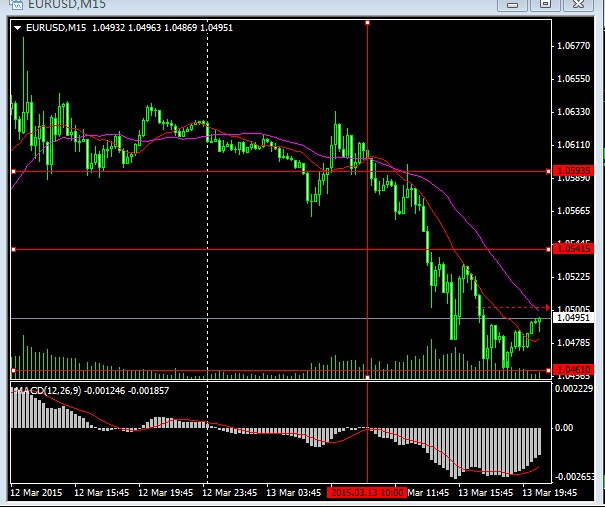Open the EURUSD,M15 chart dropdown triangle
Image resolution: width=605 pixels, height=507 pixels.
pos(19,28)
